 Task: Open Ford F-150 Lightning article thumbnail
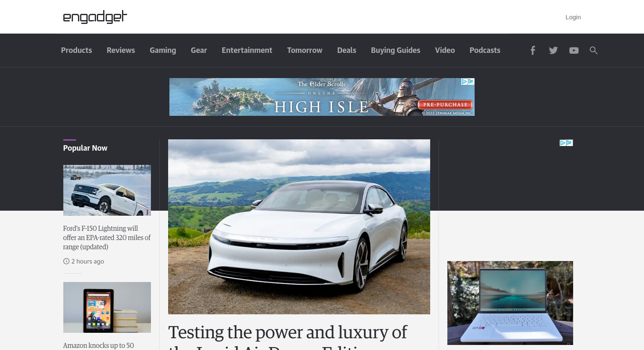107,190
